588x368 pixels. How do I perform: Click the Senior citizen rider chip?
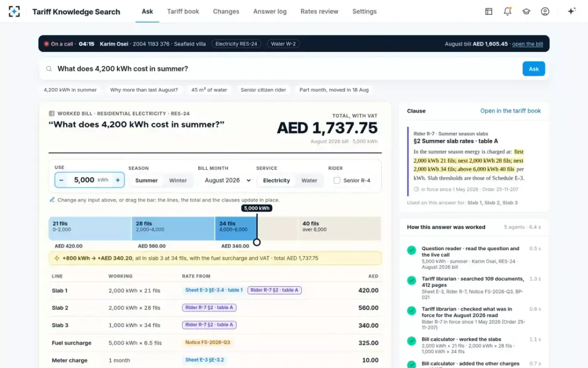(x=264, y=90)
